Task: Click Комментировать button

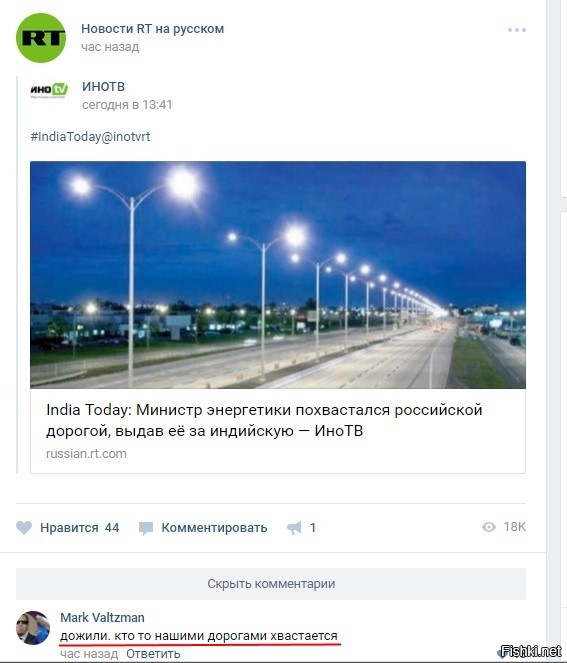Action: click(214, 528)
